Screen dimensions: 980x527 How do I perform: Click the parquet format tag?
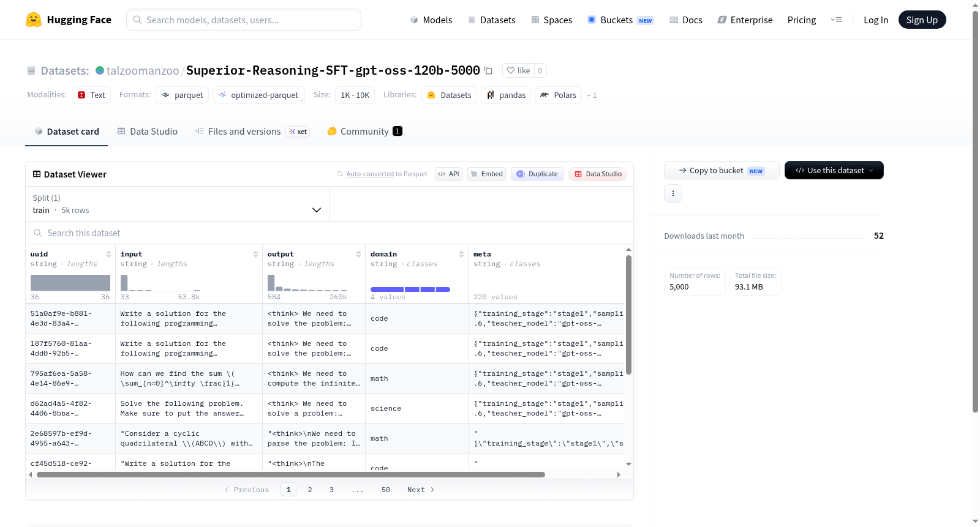(182, 95)
